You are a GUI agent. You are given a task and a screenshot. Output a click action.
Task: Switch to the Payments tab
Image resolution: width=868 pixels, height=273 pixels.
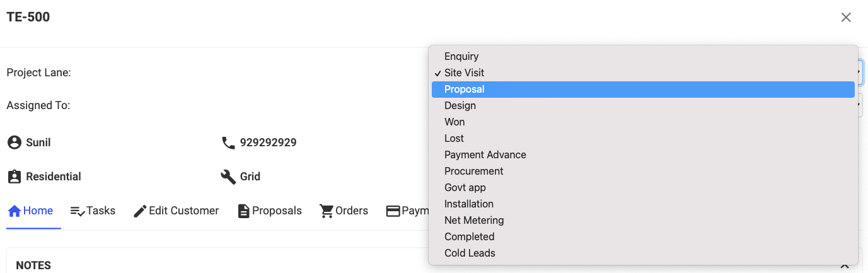click(407, 211)
